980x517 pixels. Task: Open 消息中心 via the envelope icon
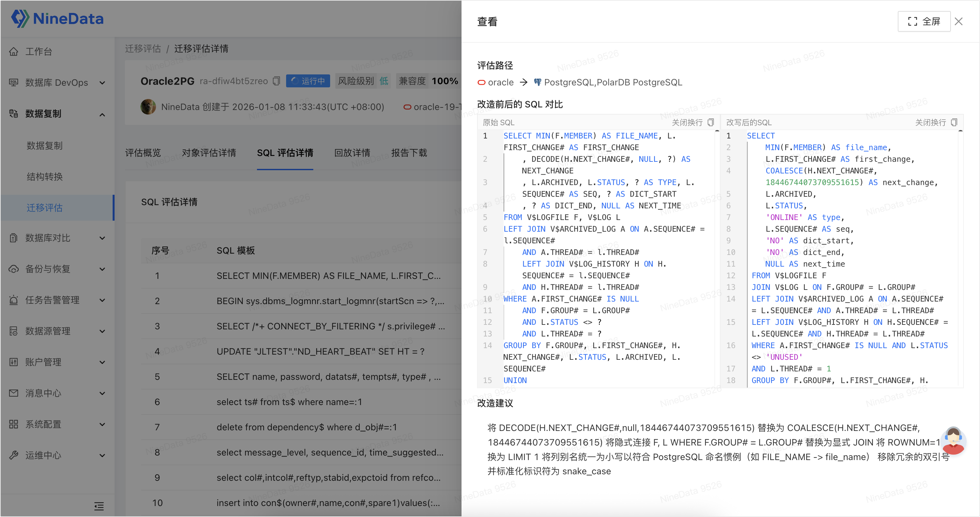(13, 393)
